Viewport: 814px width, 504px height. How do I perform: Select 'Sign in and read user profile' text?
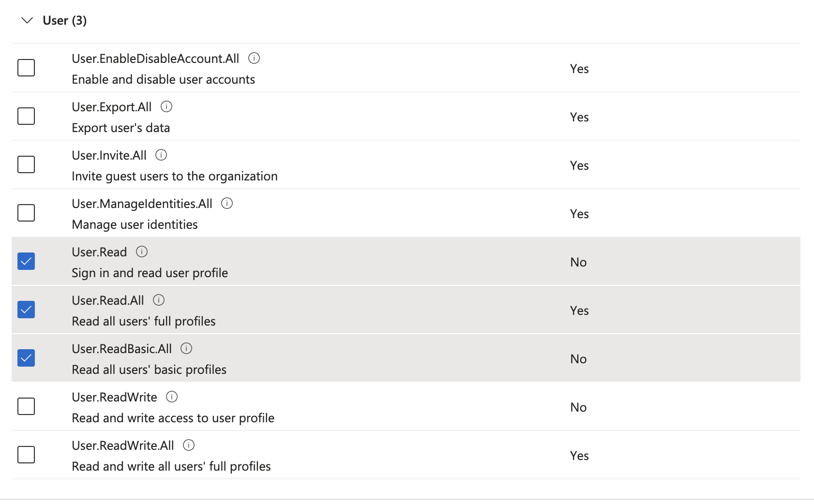[x=150, y=273]
